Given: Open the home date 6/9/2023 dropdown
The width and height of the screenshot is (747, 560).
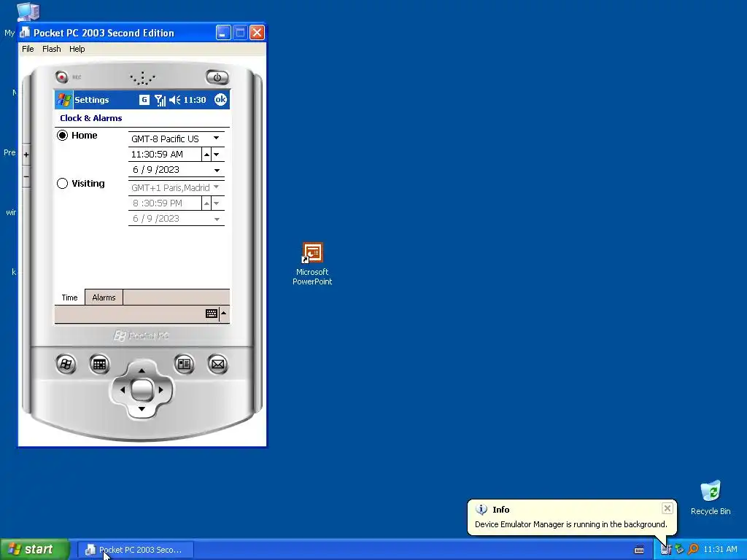Looking at the screenshot, I should [217, 170].
